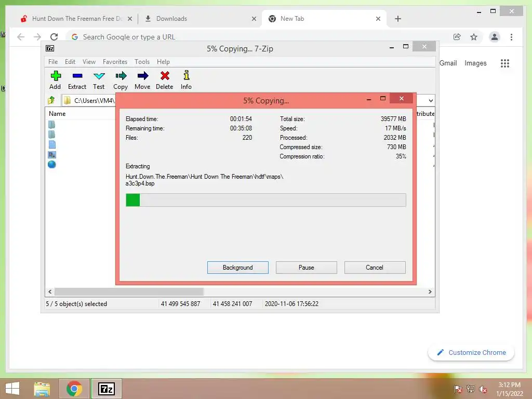Open the Edit menu in 7-Zip
The image size is (532, 399).
pos(70,62)
